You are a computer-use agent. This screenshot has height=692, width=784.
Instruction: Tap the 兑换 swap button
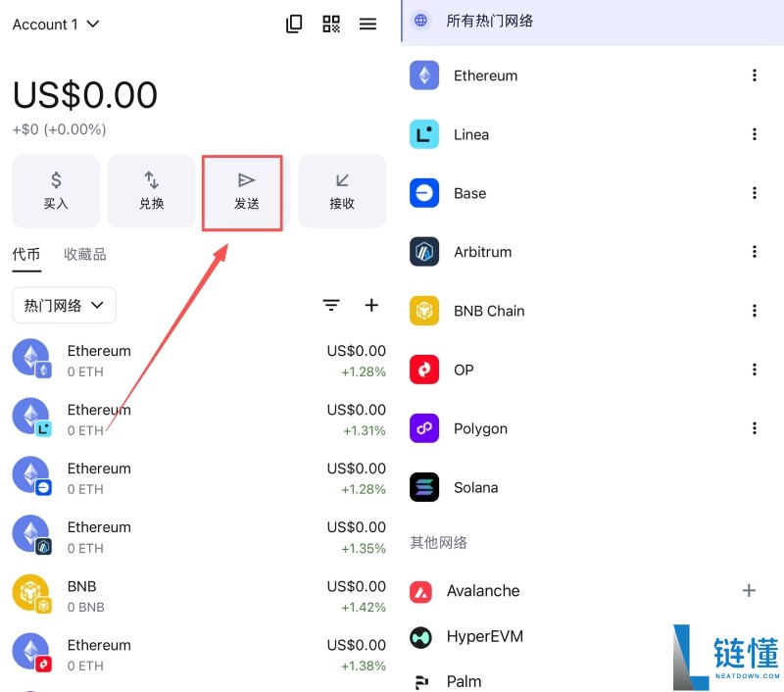(152, 191)
